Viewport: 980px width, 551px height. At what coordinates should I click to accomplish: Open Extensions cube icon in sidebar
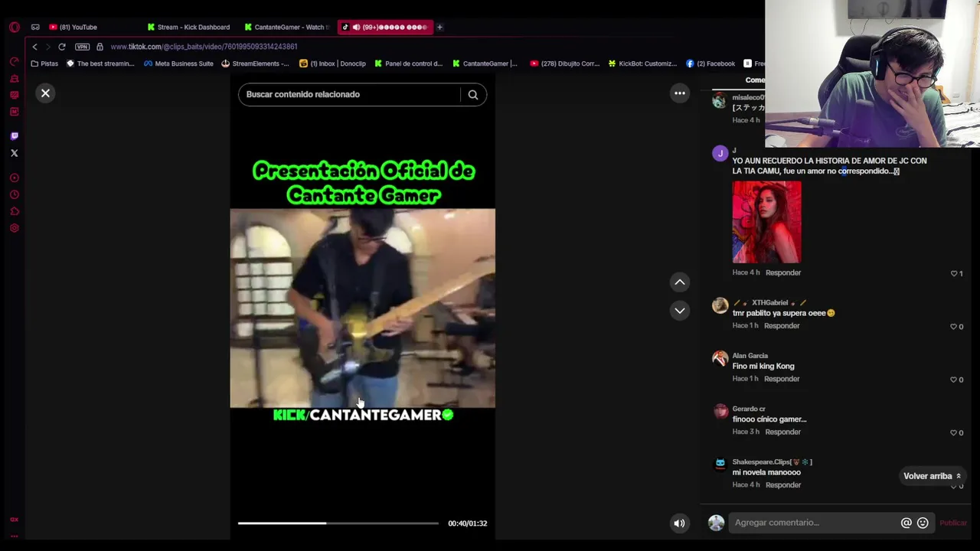(x=14, y=211)
